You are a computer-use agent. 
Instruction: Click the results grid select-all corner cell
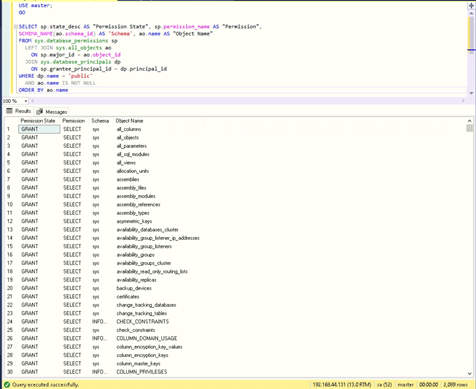(x=11, y=121)
